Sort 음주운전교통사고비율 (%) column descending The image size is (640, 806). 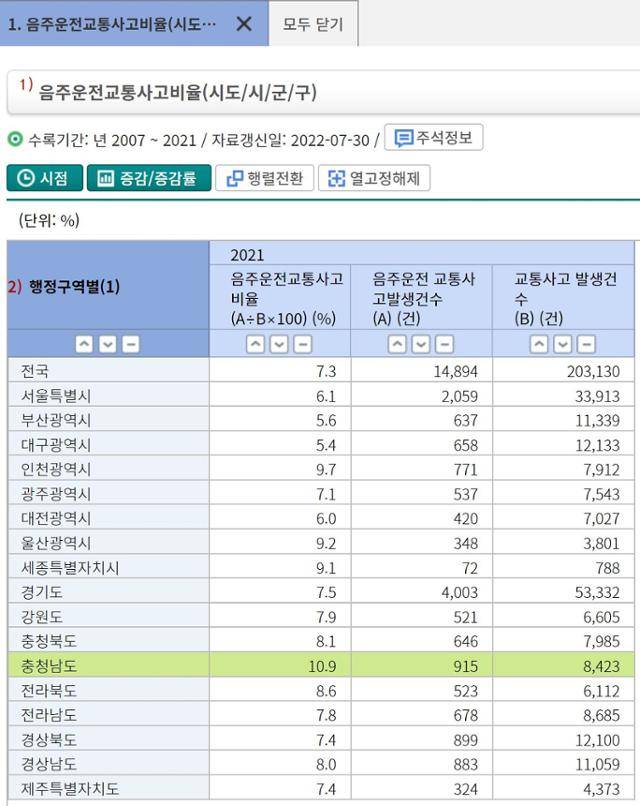(279, 344)
